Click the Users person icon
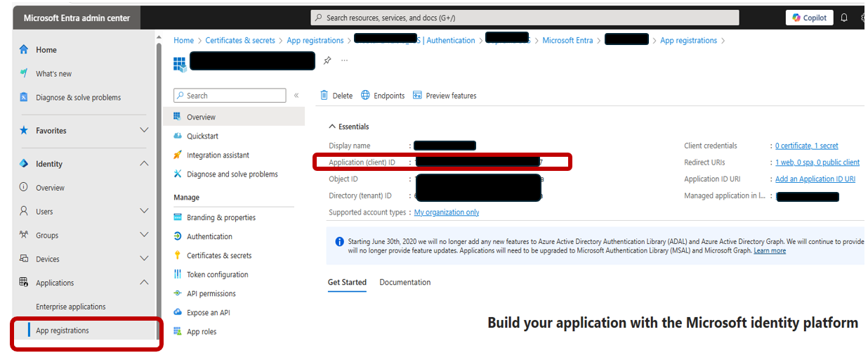This screenshot has height=353, width=868. pos(24,212)
